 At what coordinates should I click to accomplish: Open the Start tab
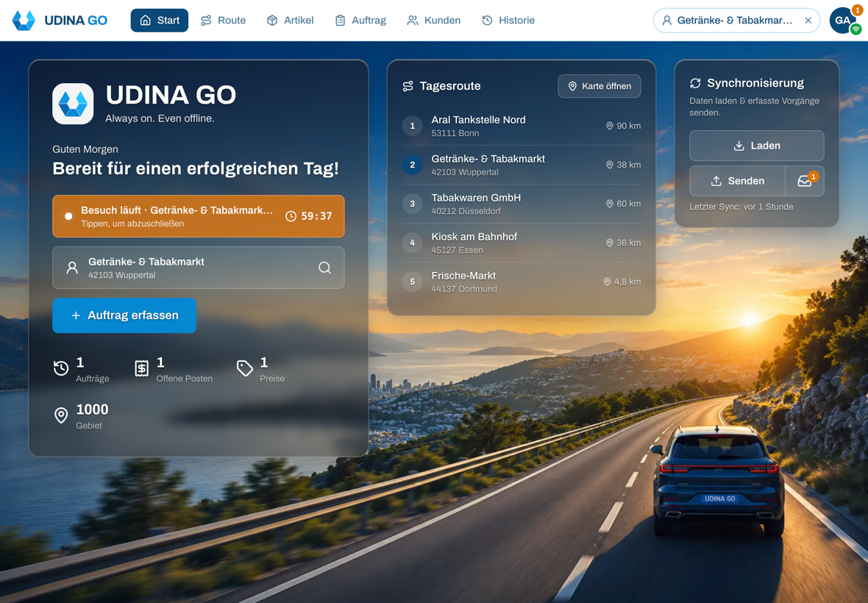tap(160, 21)
